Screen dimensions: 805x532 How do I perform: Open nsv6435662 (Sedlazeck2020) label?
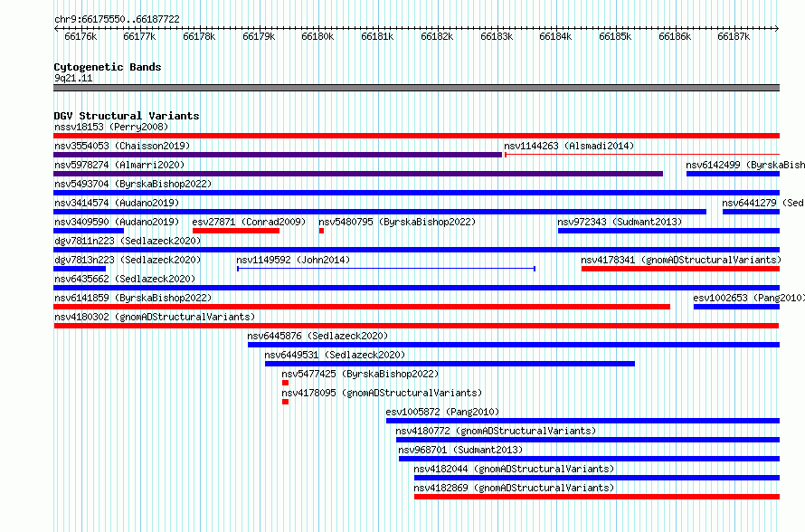[x=125, y=279]
